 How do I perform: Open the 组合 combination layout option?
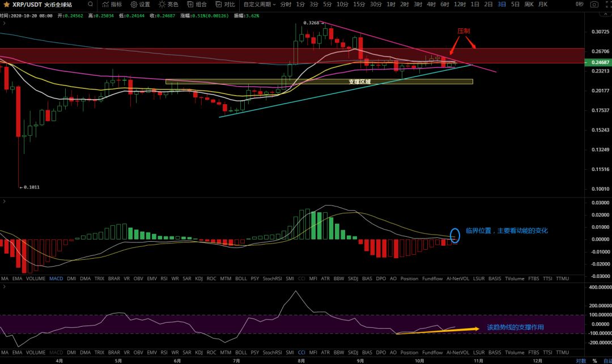point(197,5)
